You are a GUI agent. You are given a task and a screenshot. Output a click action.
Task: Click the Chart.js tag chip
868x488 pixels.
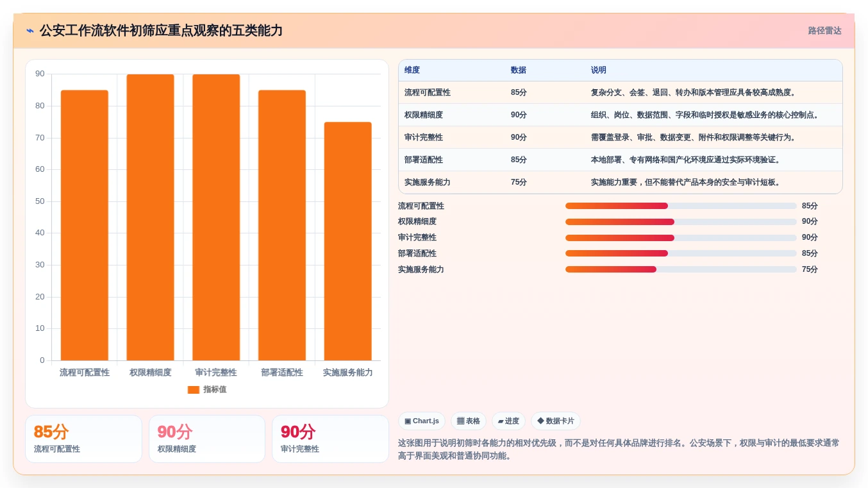pyautogui.click(x=422, y=421)
